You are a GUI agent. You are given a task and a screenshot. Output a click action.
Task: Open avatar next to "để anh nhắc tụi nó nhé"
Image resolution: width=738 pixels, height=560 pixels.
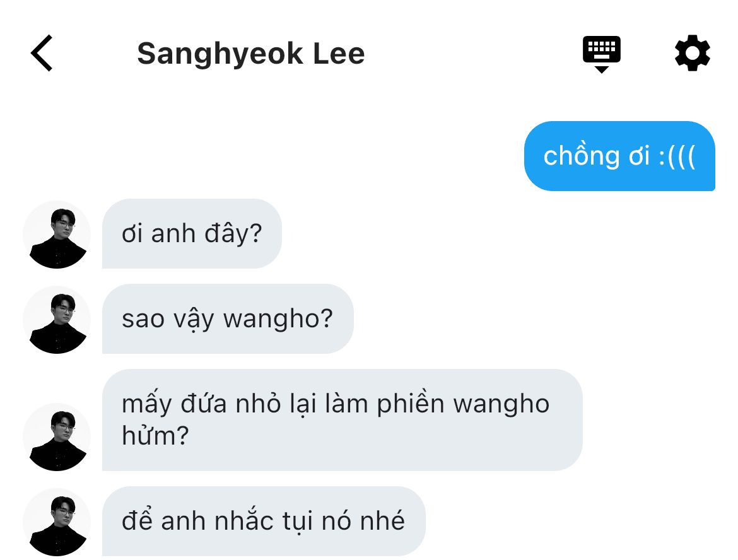pos(57,522)
